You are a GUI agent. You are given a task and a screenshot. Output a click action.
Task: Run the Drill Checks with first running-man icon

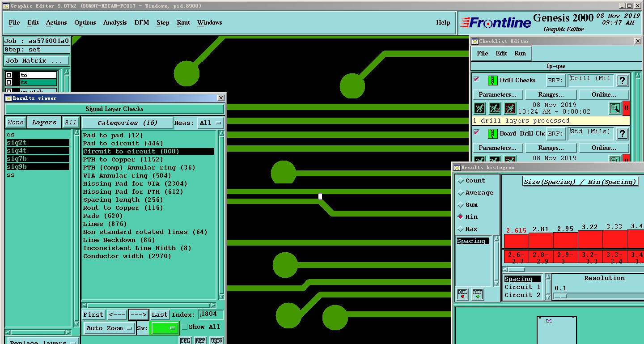(x=479, y=108)
